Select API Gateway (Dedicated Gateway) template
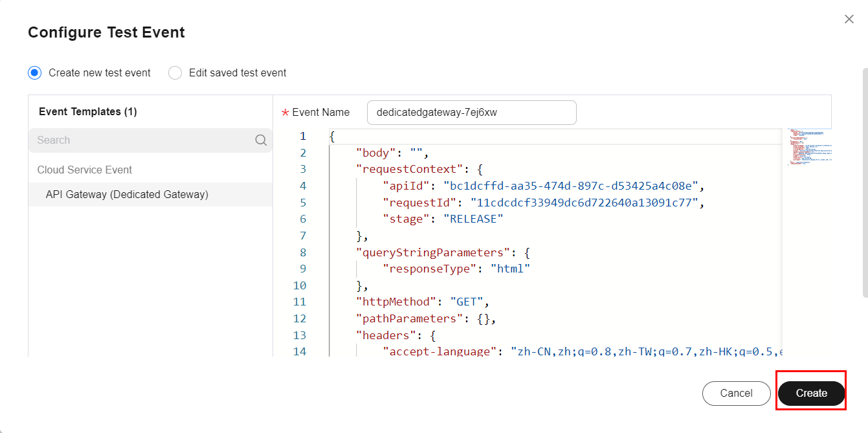 (x=127, y=195)
